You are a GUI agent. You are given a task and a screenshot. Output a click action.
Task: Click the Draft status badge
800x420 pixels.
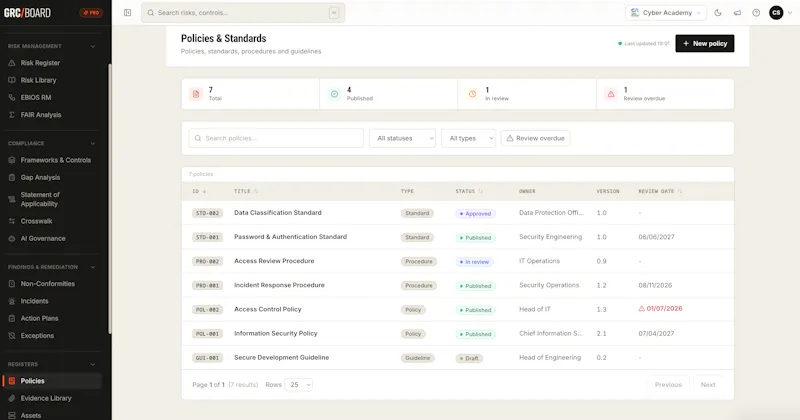[x=469, y=358]
